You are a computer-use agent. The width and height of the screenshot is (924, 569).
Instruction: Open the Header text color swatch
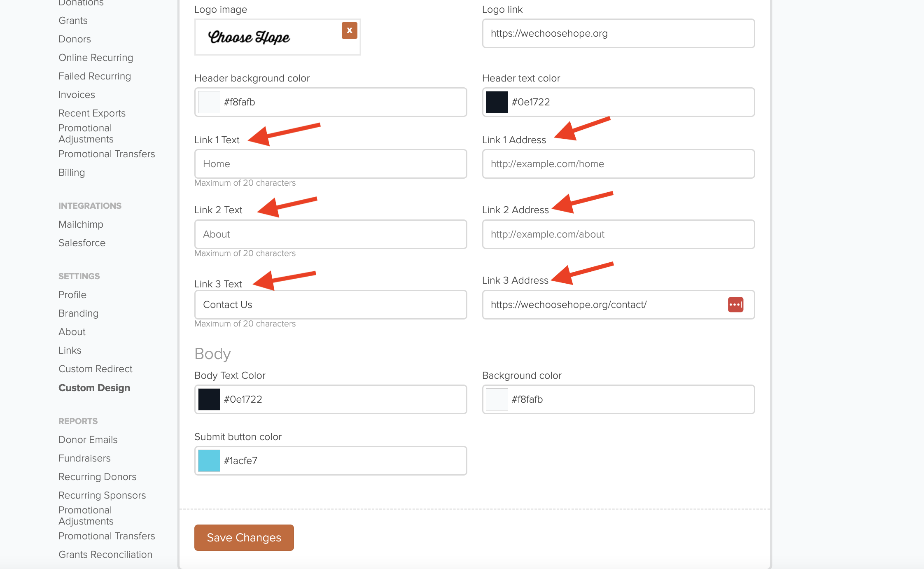(497, 102)
